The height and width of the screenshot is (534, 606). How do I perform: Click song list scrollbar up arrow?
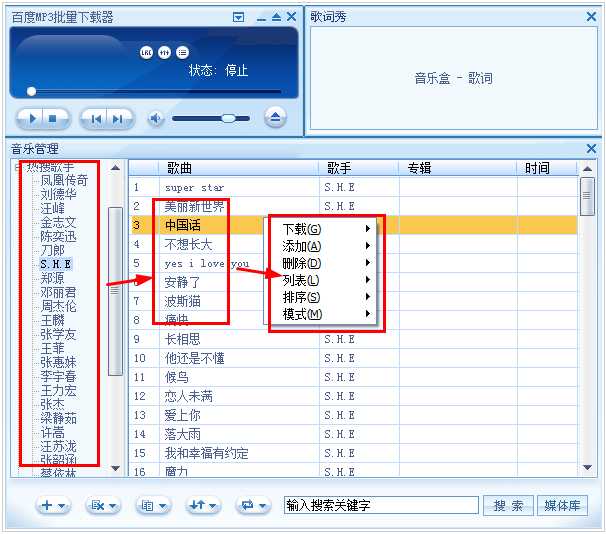(587, 168)
